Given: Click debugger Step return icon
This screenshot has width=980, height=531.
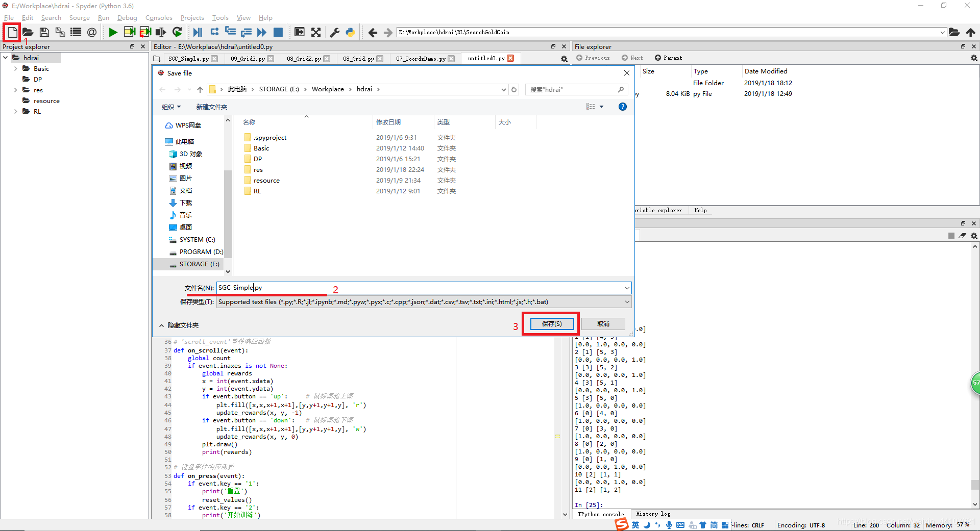Looking at the screenshot, I should click(x=246, y=33).
